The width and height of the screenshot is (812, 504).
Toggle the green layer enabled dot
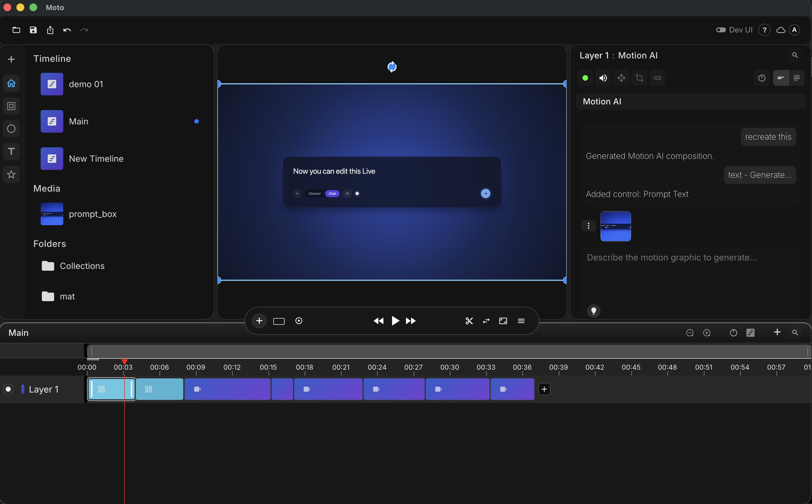tap(585, 78)
